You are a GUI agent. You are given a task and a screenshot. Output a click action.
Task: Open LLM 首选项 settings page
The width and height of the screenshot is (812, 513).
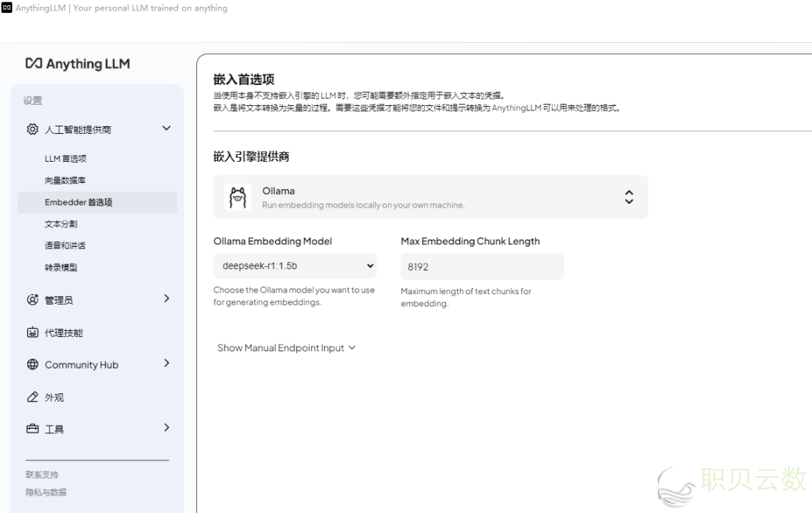(65, 159)
